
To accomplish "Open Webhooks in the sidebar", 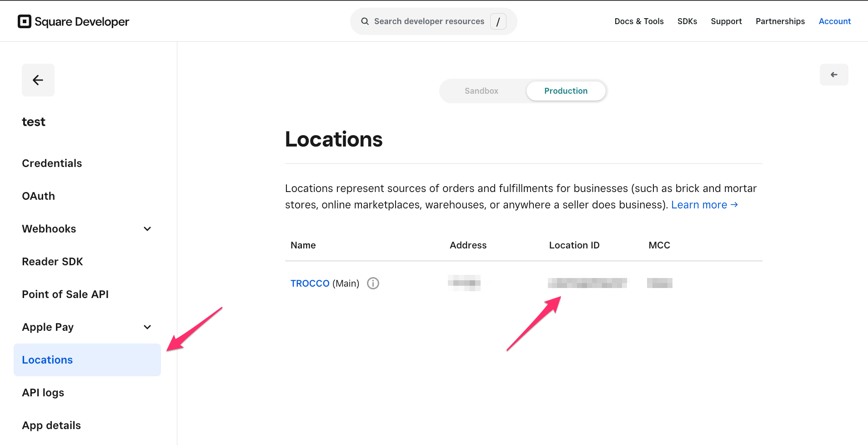I will (x=49, y=229).
